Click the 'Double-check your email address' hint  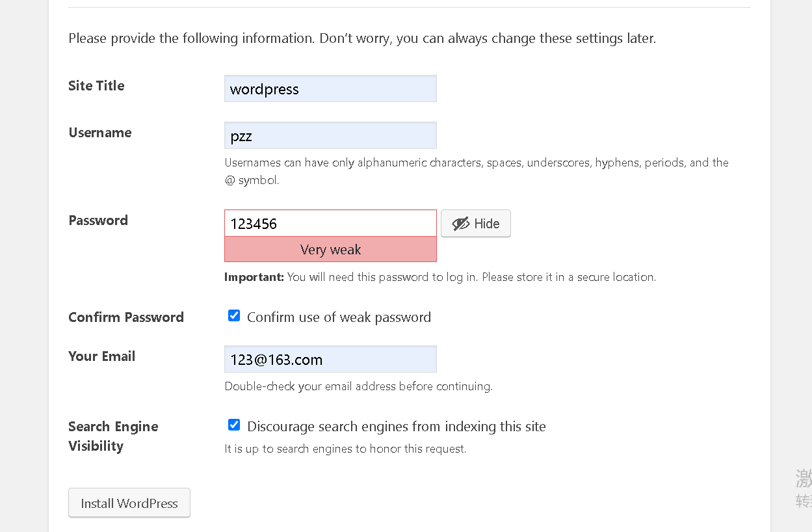359,386
